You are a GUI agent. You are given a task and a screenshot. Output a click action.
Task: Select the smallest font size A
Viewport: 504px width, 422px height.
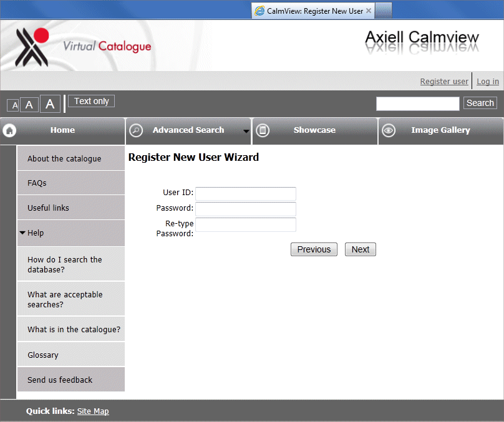pos(12,105)
